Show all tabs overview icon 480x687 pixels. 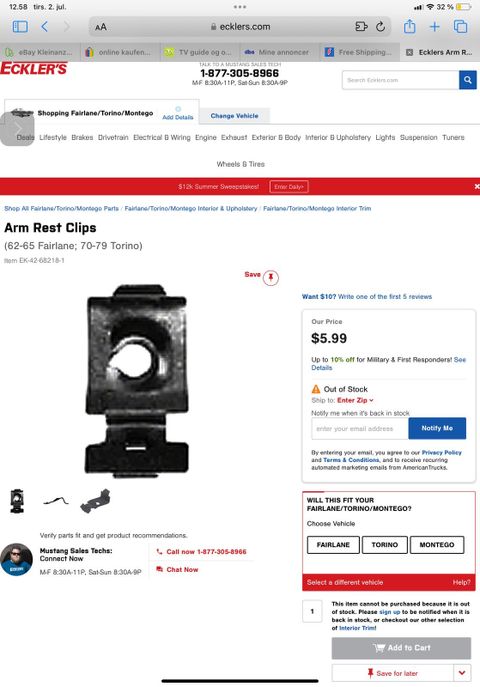click(x=460, y=27)
